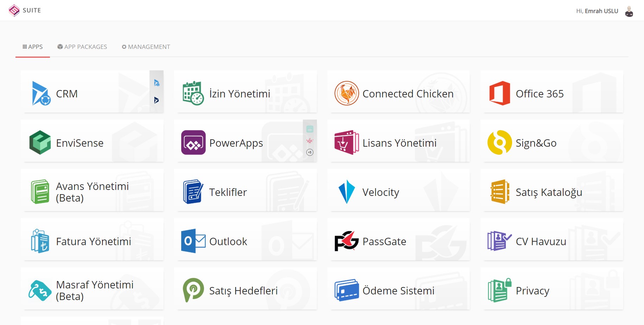Open the Office 365 app
The width and height of the screenshot is (644, 325).
tap(552, 91)
